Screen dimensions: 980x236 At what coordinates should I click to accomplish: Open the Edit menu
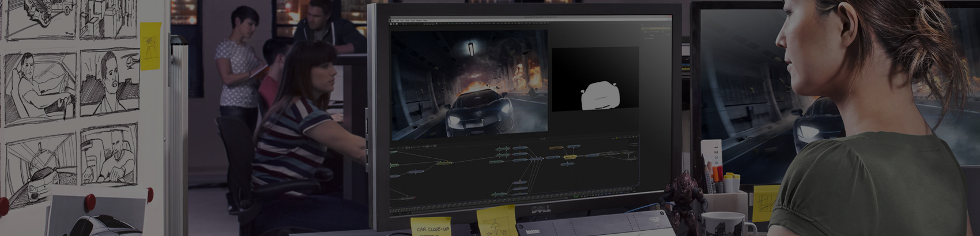tap(397, 21)
